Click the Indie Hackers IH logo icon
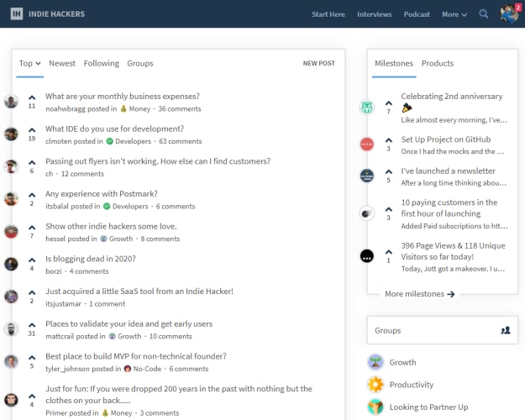The width and height of the screenshot is (525, 420). (17, 13)
